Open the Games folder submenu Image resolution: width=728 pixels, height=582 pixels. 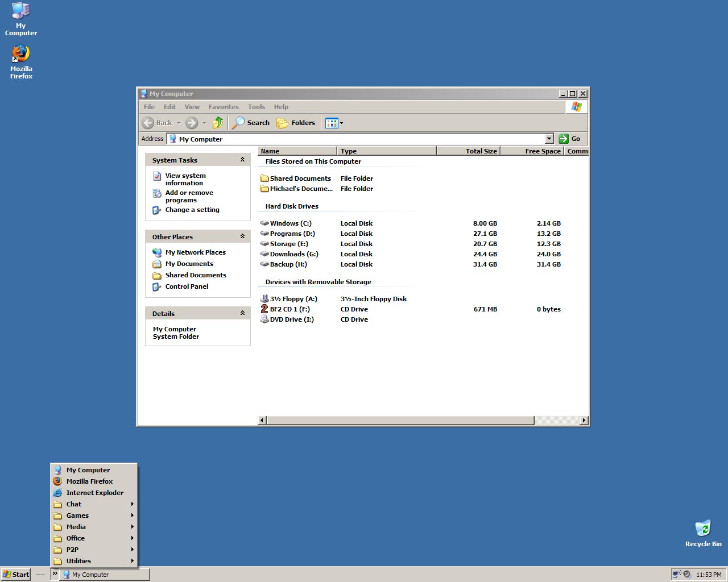click(77, 516)
